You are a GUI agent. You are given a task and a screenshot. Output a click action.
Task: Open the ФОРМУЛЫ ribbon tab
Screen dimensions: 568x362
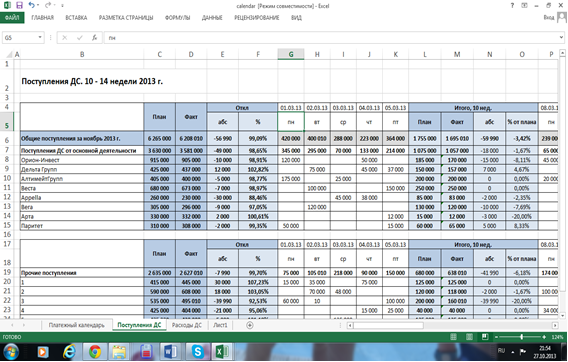pyautogui.click(x=177, y=18)
